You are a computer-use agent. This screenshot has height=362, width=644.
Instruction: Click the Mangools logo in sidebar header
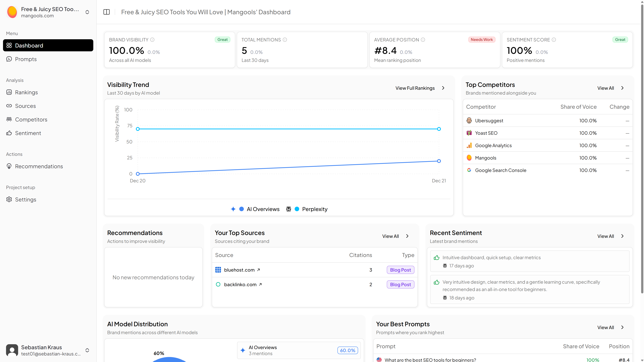click(12, 12)
